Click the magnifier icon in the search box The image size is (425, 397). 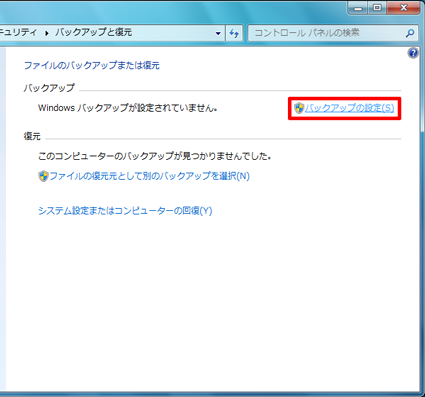point(410,33)
